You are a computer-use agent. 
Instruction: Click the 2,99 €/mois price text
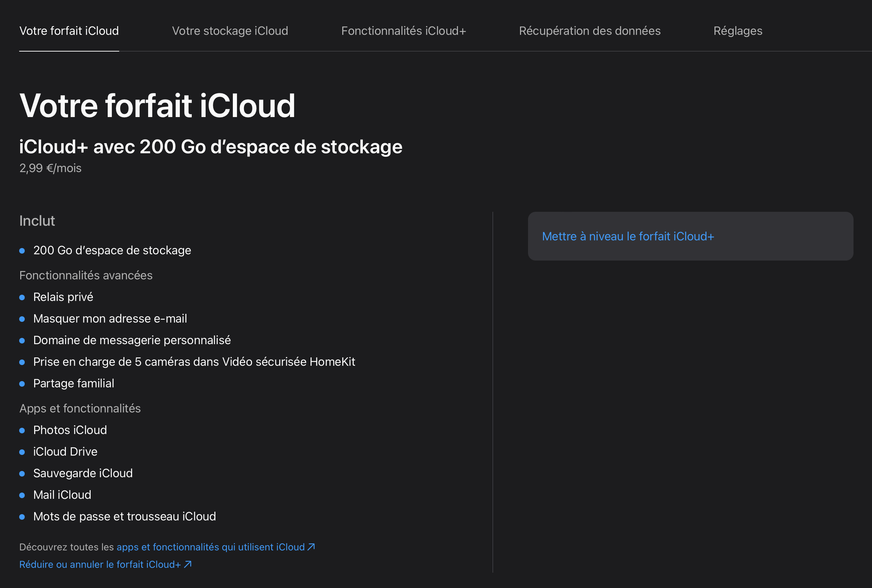click(x=50, y=168)
